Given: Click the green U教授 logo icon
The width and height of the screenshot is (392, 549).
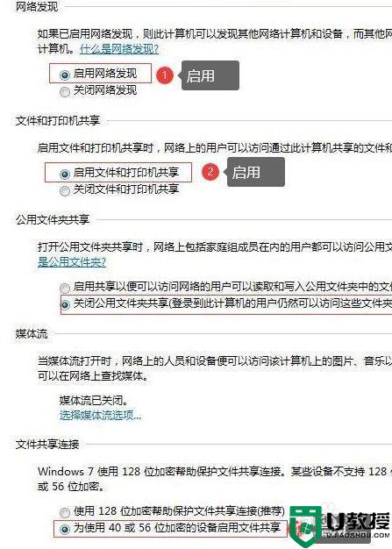Looking at the screenshot, I should [x=305, y=524].
